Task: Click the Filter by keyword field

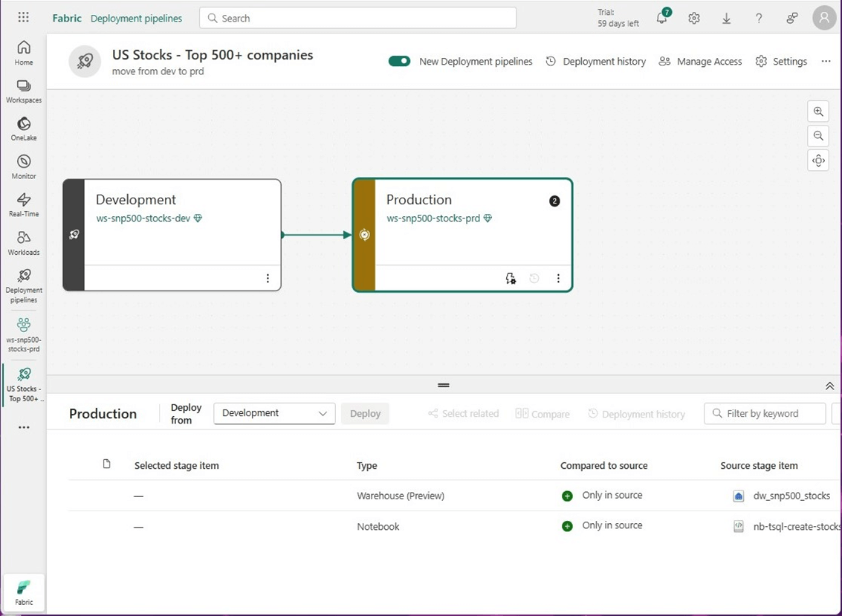Action: (x=765, y=414)
